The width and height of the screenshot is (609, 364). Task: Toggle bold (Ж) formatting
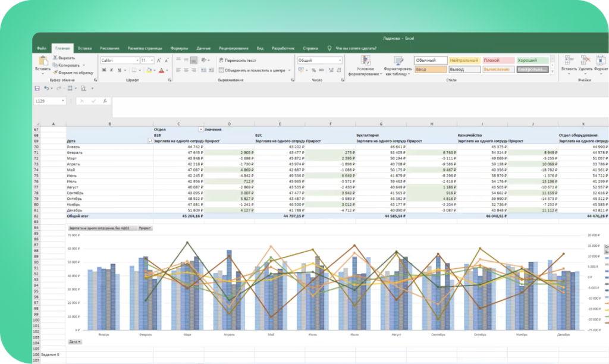(103, 70)
